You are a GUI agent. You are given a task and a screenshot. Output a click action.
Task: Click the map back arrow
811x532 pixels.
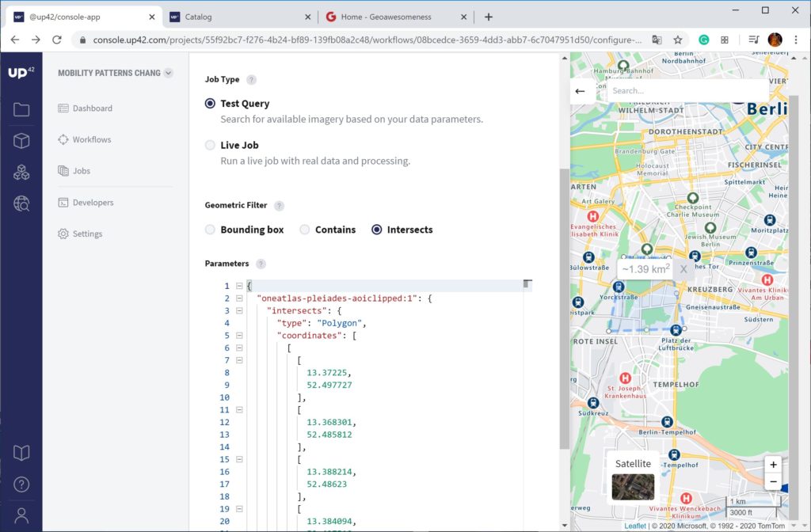580,91
